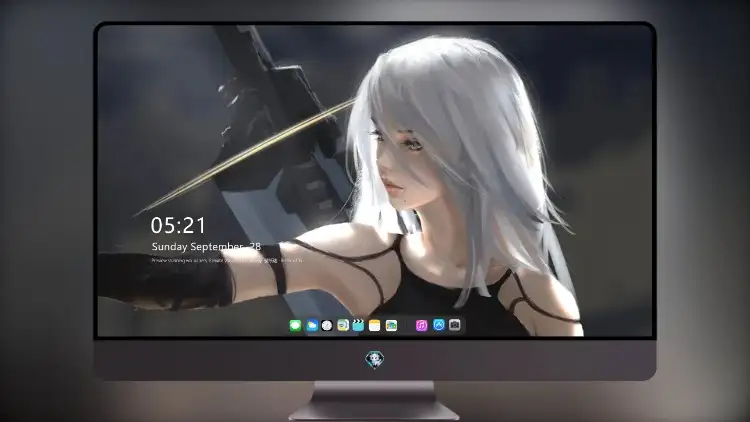Open the teal clapperboard video dock icon
This screenshot has width=750, height=422.
[358, 326]
